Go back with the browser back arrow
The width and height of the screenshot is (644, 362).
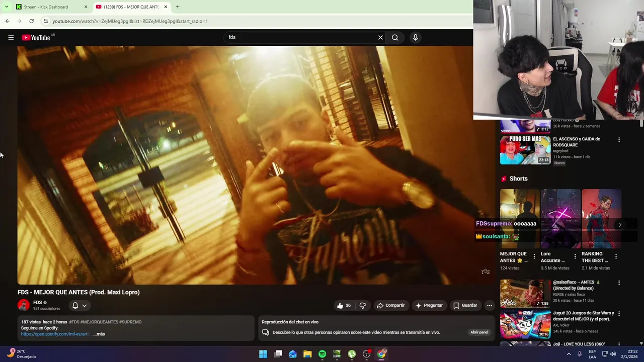click(x=7, y=21)
